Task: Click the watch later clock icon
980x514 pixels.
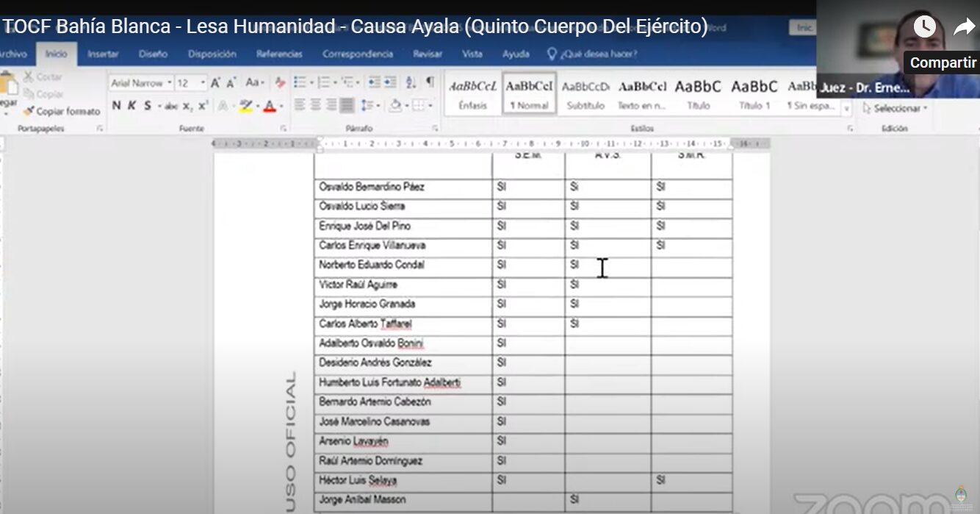Action: pyautogui.click(x=924, y=27)
